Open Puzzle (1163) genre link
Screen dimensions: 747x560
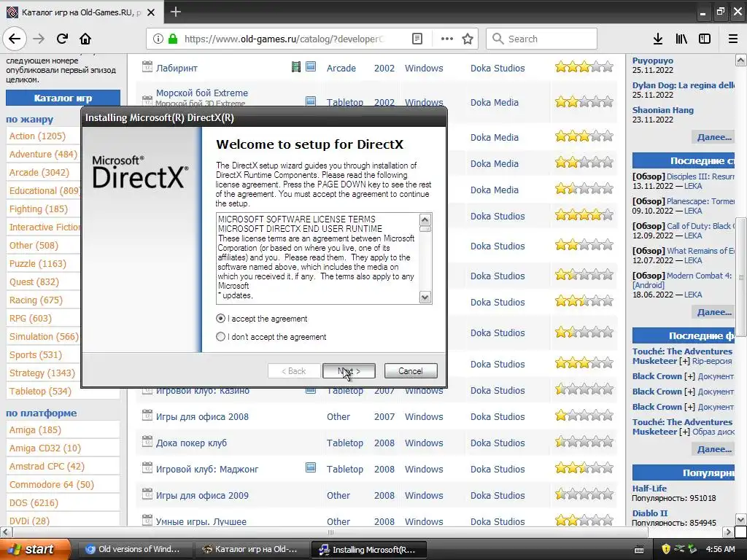click(38, 263)
